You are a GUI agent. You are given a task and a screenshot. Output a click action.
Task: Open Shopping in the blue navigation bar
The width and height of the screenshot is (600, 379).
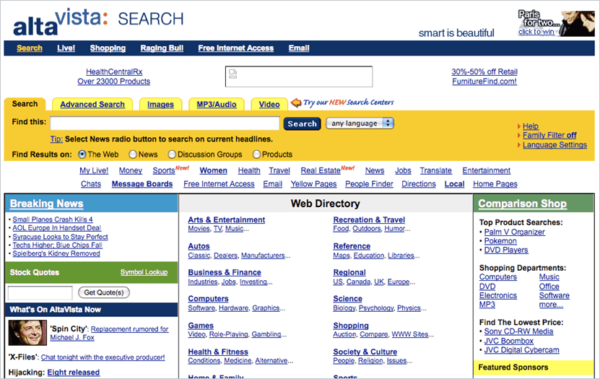coord(108,48)
